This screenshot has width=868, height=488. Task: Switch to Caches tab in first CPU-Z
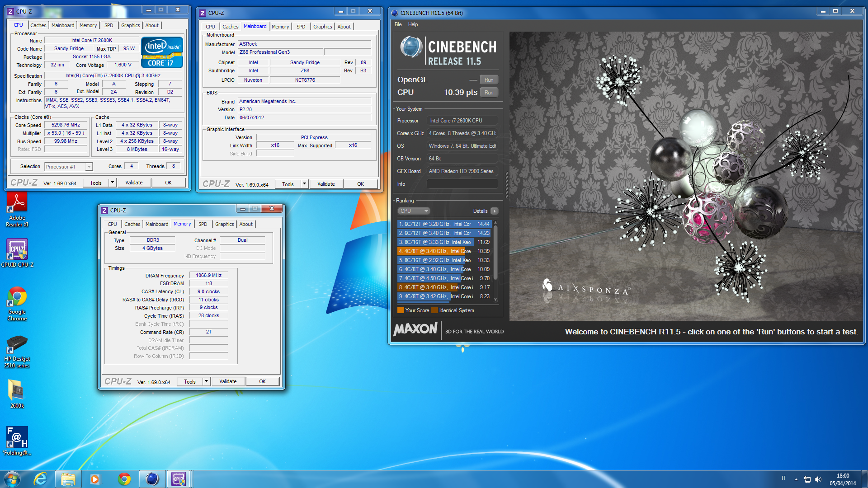(38, 25)
